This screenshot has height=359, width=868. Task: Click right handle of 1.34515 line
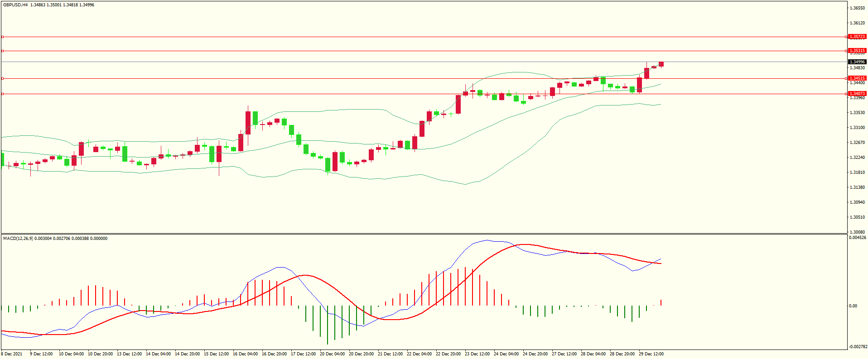[847, 78]
